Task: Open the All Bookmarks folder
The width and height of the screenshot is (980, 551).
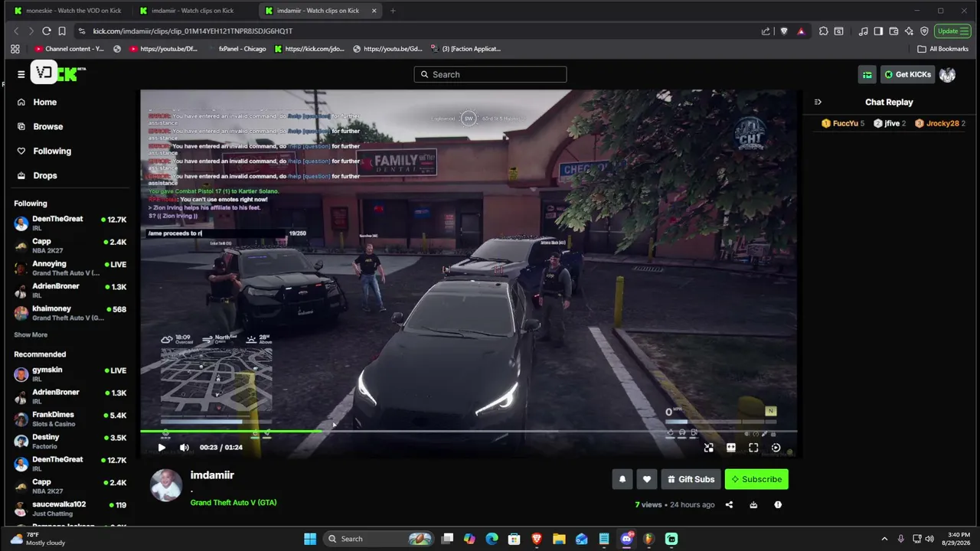Action: pos(943,49)
